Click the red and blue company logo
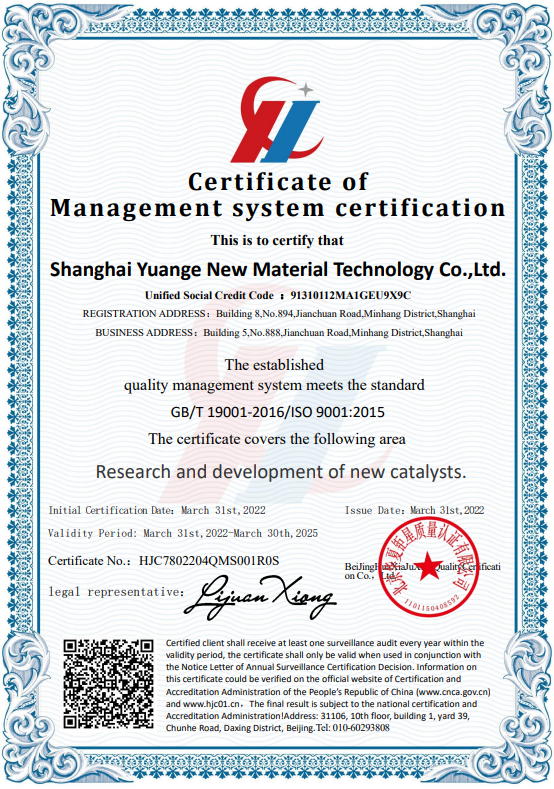Viewport: 554px width, 789px height. (x=277, y=120)
